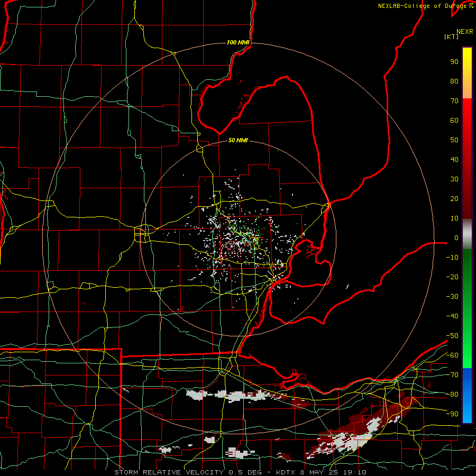Click the 80 value on velocity scale
Viewport: 476px width, 476px height.
pos(454,81)
